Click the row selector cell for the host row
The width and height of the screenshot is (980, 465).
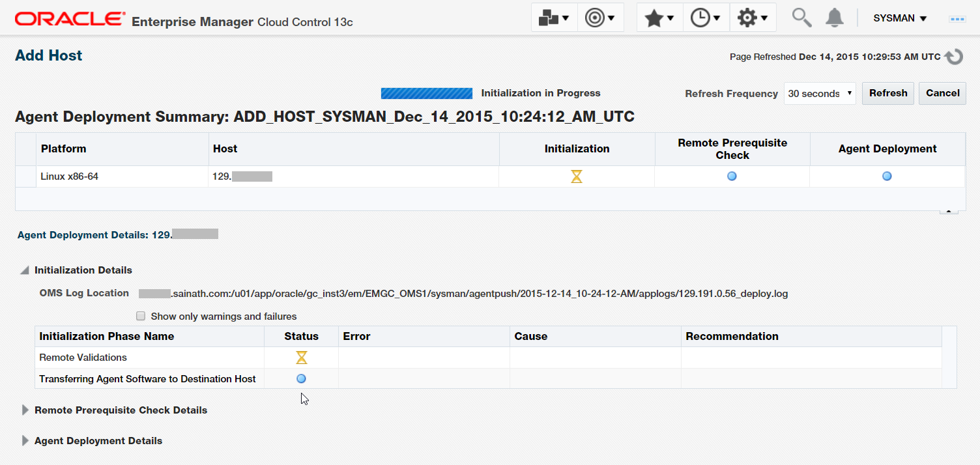(x=26, y=176)
